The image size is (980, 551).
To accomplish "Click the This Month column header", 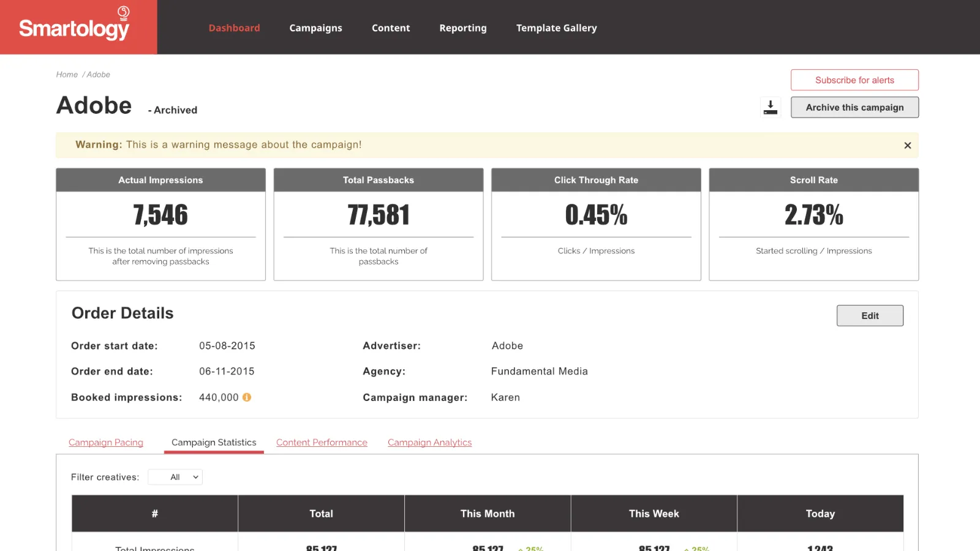I will click(488, 514).
